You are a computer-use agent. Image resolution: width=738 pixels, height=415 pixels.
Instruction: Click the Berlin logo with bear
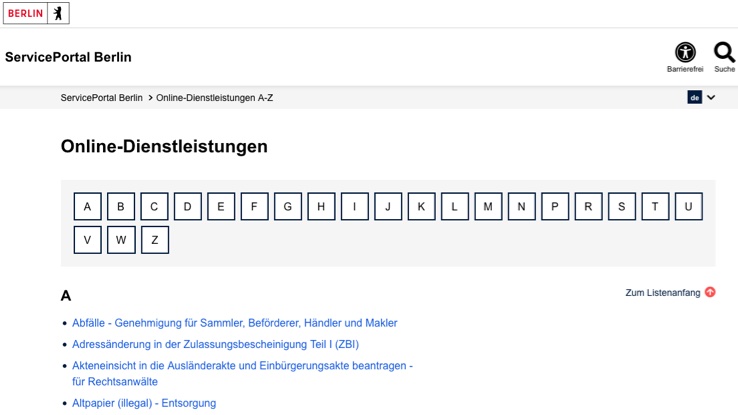(x=36, y=14)
